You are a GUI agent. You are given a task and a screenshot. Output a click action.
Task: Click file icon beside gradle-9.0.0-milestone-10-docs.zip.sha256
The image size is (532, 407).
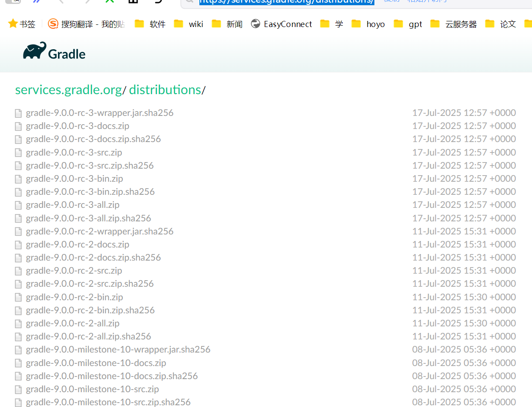point(18,376)
